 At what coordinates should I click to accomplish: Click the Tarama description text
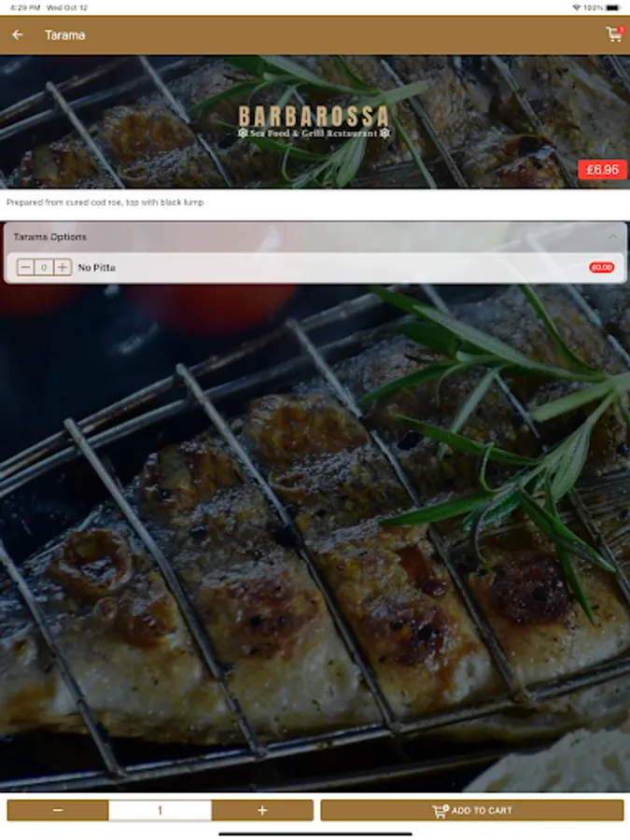105,203
